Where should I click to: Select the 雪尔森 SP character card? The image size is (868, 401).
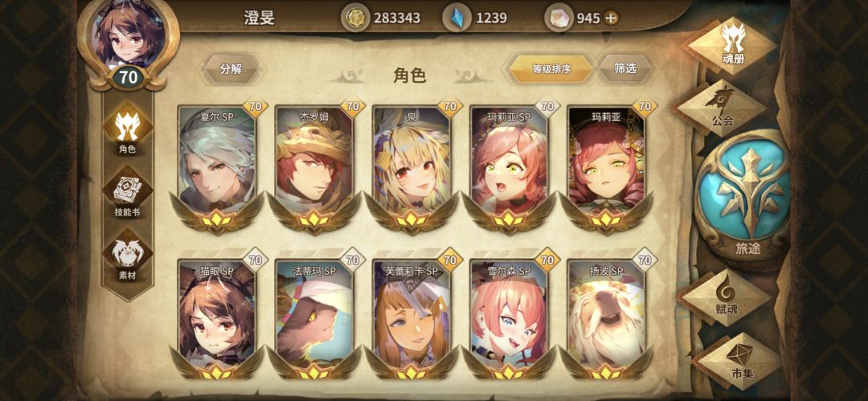(x=509, y=314)
